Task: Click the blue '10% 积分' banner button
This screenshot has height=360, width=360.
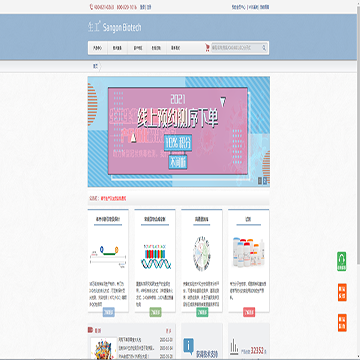Action: click(178, 143)
